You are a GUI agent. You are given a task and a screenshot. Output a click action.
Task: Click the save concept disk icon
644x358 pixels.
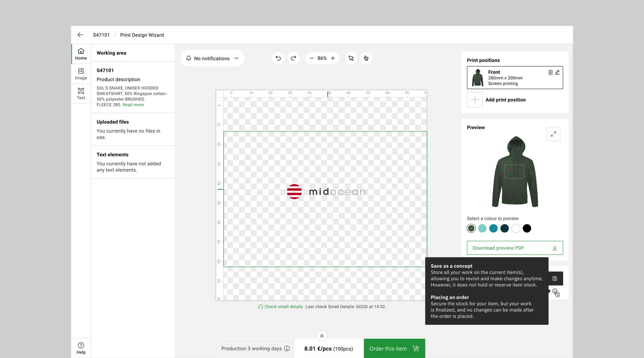[555, 278]
